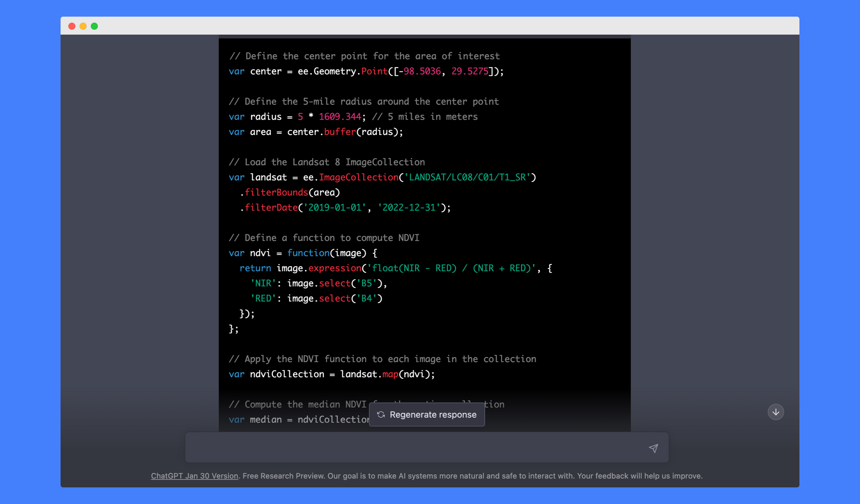The image size is (860, 504).
Task: Maximize window using the green button
Action: click(x=94, y=26)
